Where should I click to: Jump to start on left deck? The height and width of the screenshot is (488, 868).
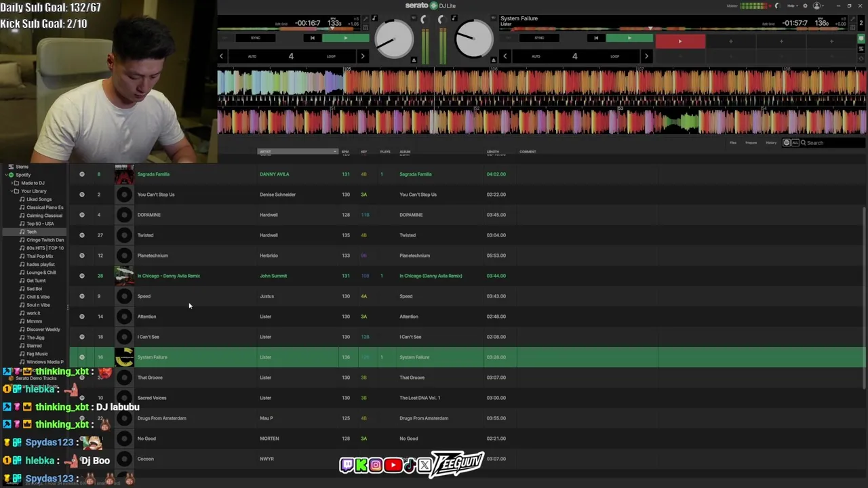click(312, 38)
